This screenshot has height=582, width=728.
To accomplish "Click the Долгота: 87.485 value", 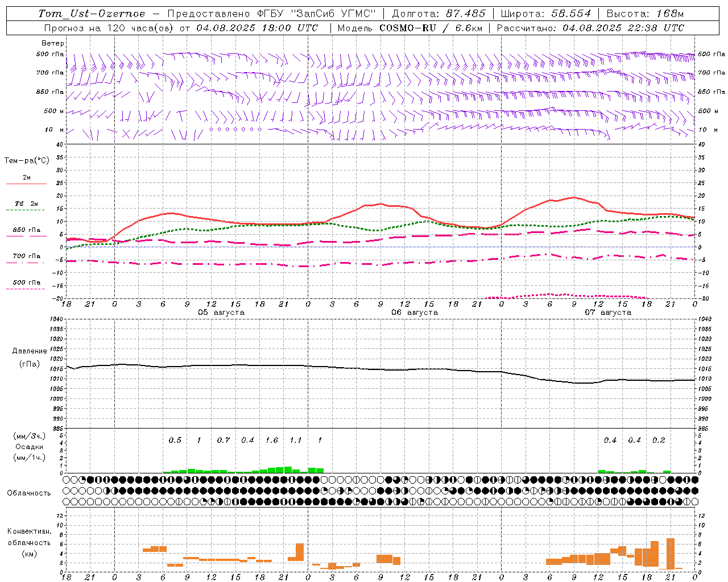I will point(439,13).
